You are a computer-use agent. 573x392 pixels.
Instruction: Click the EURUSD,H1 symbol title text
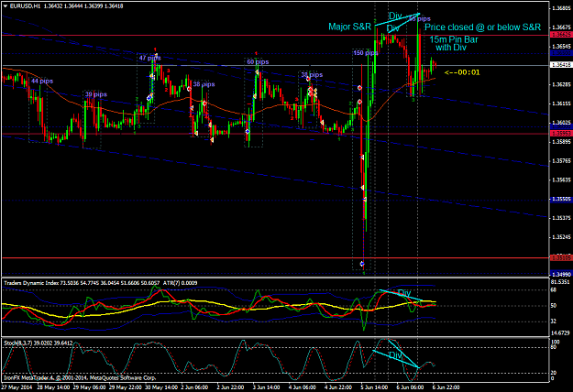(x=26, y=6)
